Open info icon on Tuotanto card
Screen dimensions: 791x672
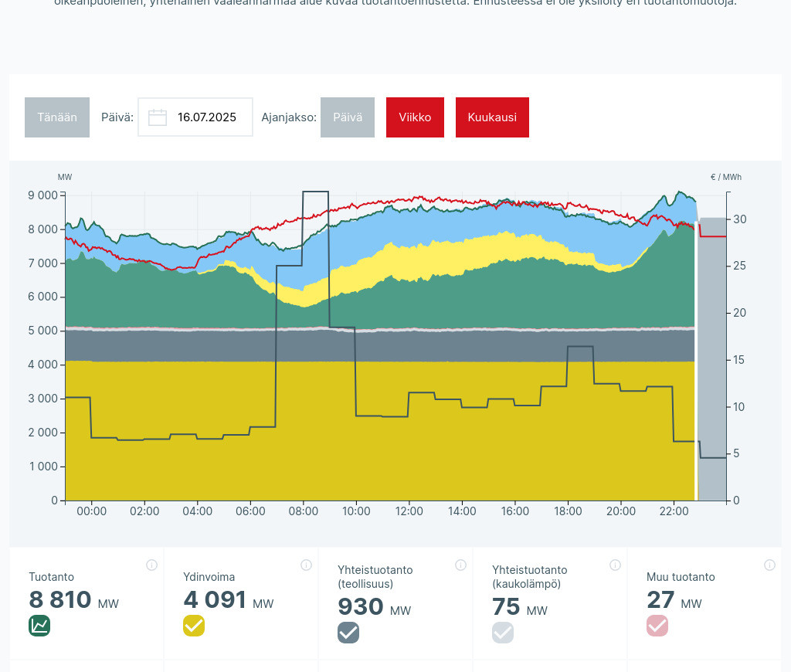pos(151,565)
